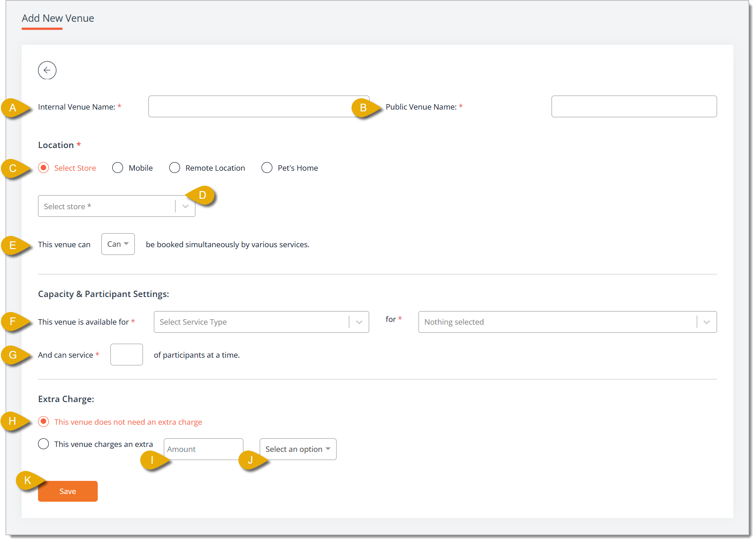Viewport: 756px width, 542px height.
Task: Open the 'Select an option' dropdown
Action: 298,449
